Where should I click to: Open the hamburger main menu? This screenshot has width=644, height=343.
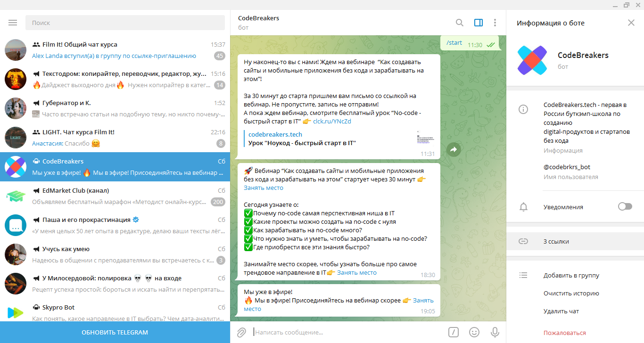[13, 23]
